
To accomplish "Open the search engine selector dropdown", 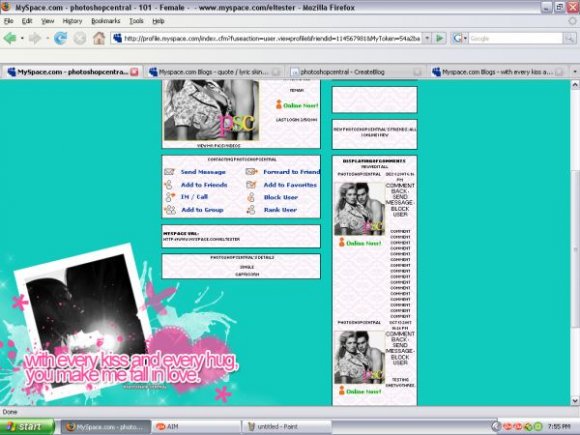I will pos(465,38).
